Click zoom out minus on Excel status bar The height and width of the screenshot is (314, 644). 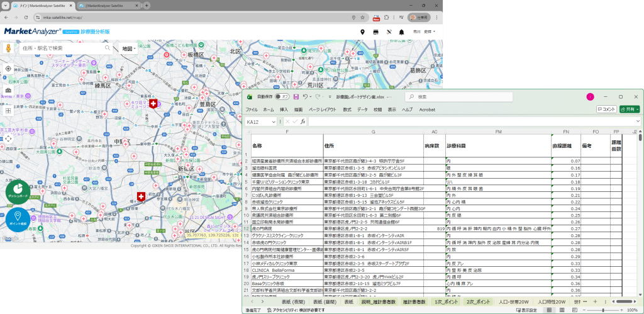tap(585, 310)
